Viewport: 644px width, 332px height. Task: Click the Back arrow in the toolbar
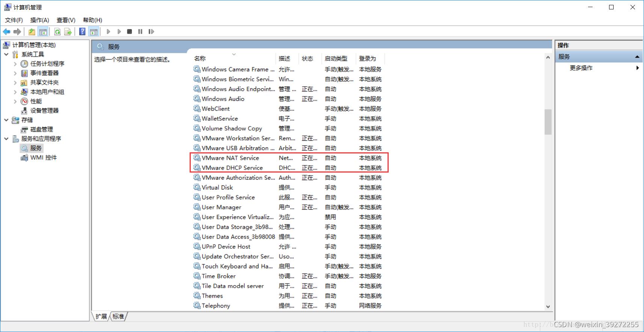(6, 32)
